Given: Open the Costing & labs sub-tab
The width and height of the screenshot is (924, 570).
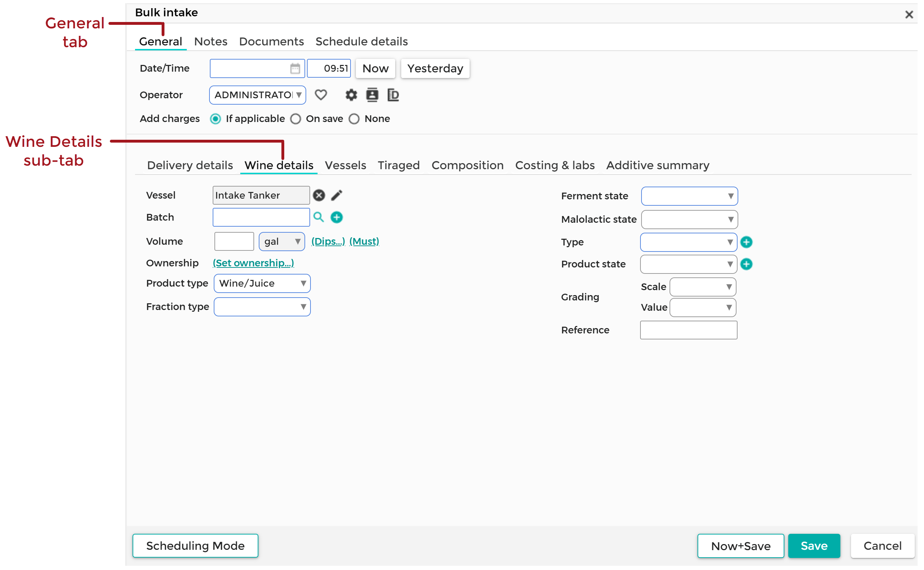Looking at the screenshot, I should (555, 166).
